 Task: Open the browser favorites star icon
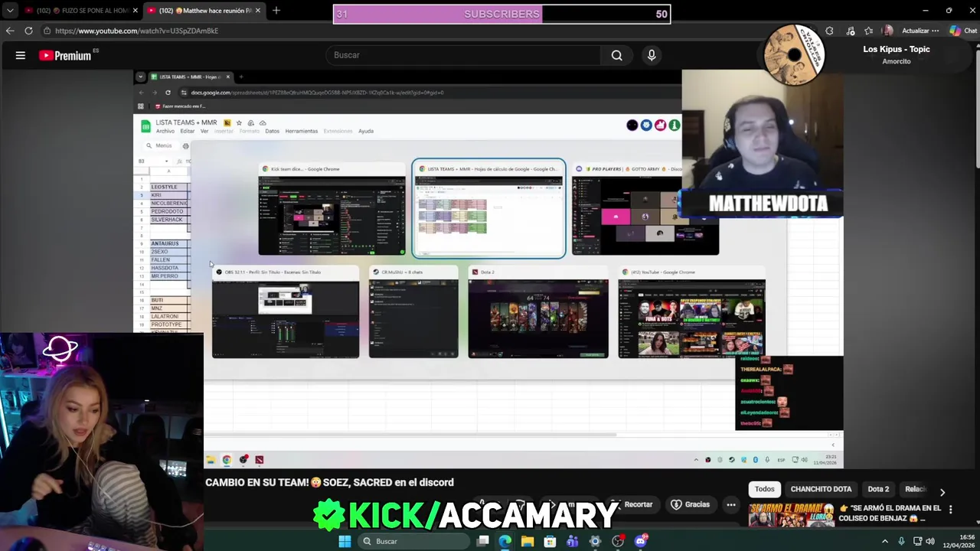[x=868, y=31]
